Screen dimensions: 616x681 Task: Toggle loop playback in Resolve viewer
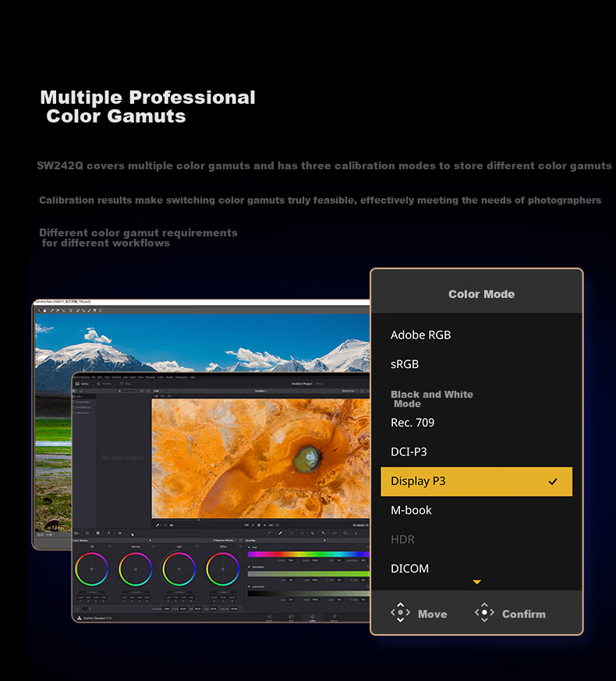tap(277, 525)
